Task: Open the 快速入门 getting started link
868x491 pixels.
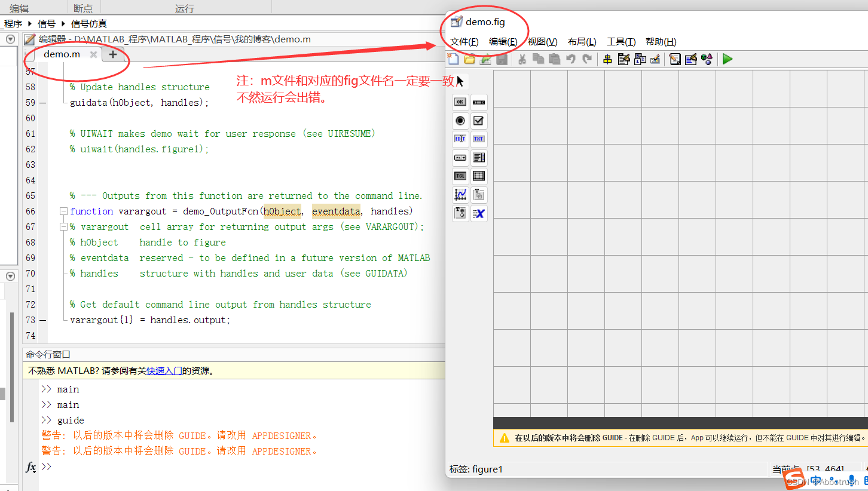Action: coord(164,370)
